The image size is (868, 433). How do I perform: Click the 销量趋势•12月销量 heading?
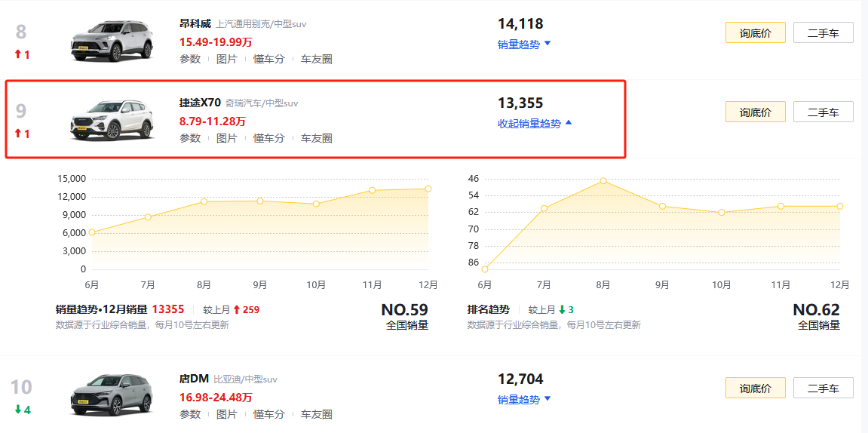(101, 309)
